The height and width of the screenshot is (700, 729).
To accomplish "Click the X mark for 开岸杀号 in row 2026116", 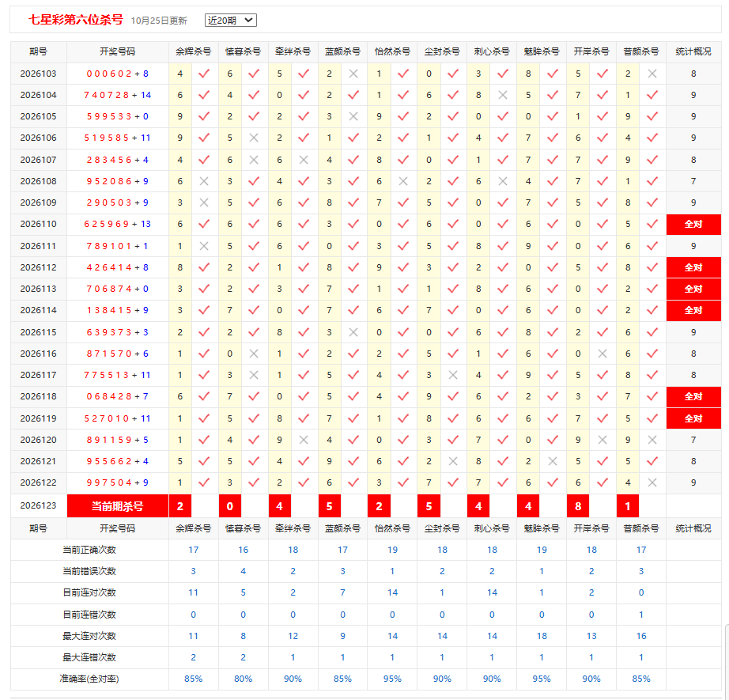I will (x=602, y=354).
